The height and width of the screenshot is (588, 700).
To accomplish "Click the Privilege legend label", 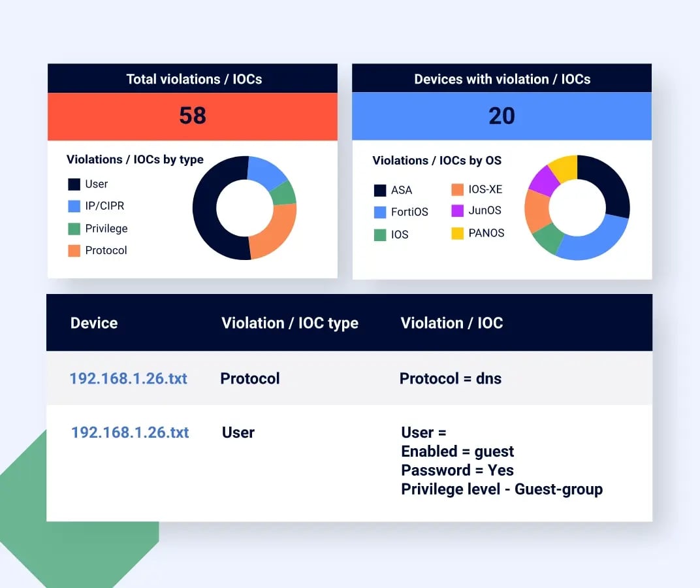I will pos(106,229).
